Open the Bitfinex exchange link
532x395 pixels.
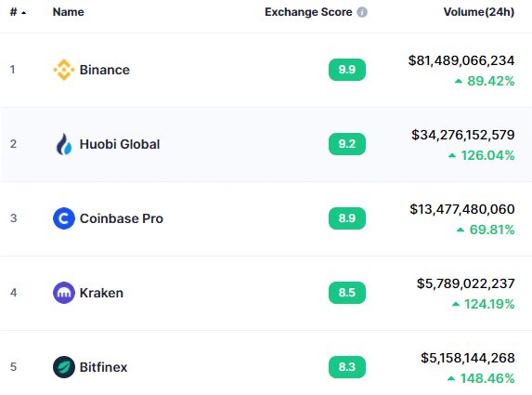[103, 367]
